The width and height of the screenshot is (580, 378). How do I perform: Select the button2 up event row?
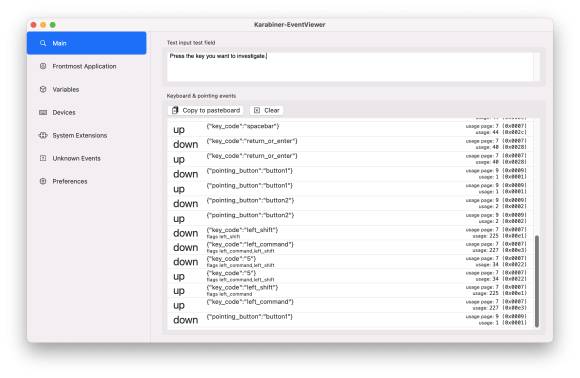[350, 218]
